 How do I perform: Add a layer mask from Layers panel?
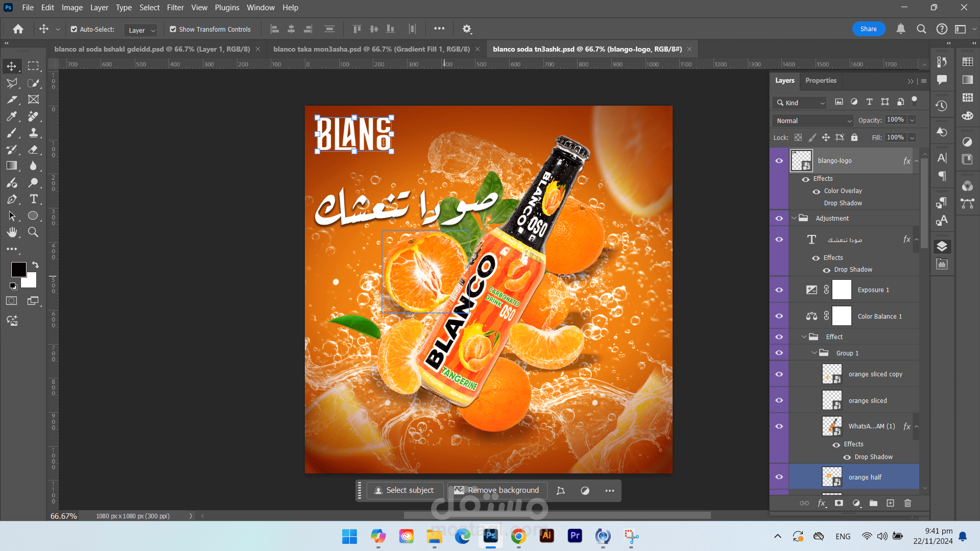coord(839,503)
